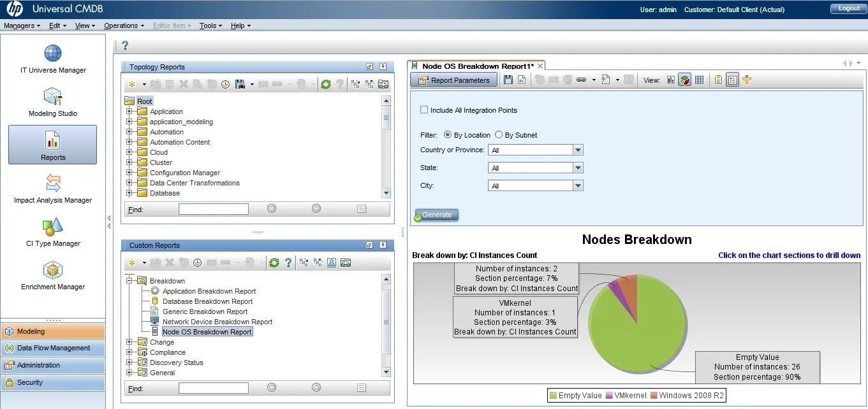Toggle the legend list icon in report toolbar

pyautogui.click(x=732, y=80)
